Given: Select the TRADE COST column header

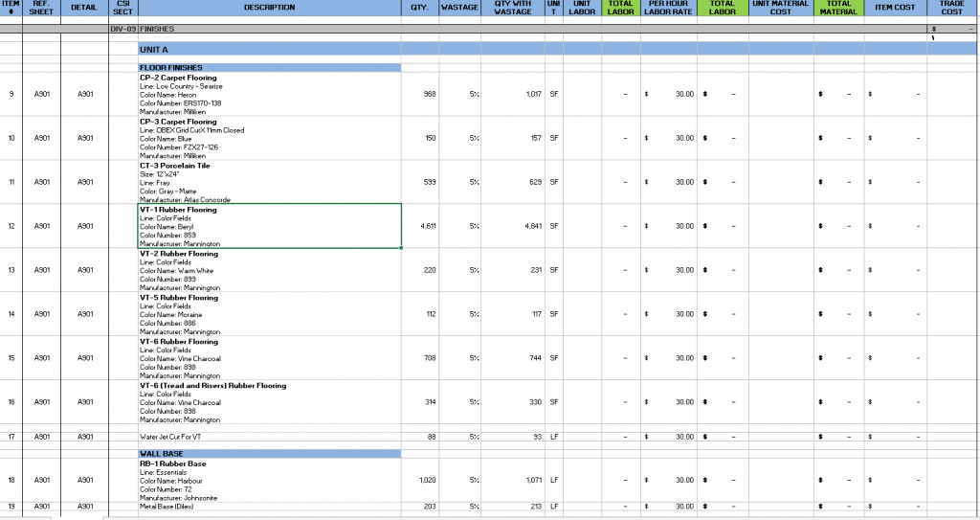Looking at the screenshot, I should [951, 8].
